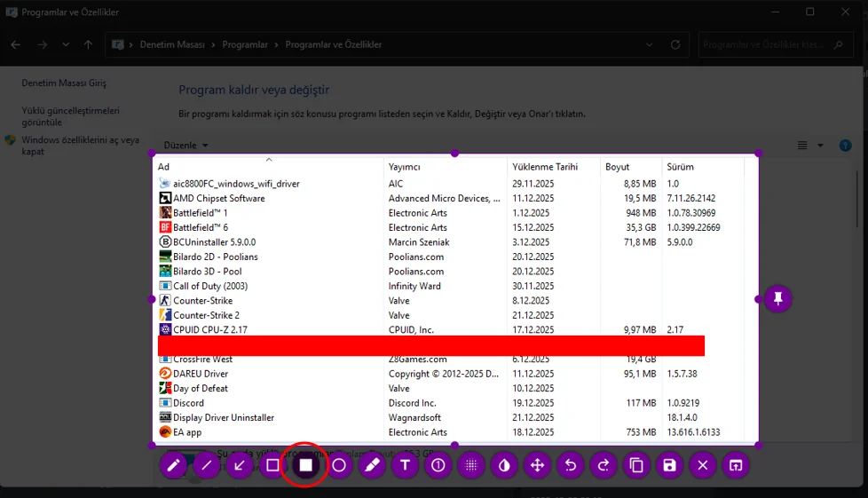Screen dimensions: 868x498
Task: Select Bilardo 2D - Poolians entry
Action: [x=451, y=257]
